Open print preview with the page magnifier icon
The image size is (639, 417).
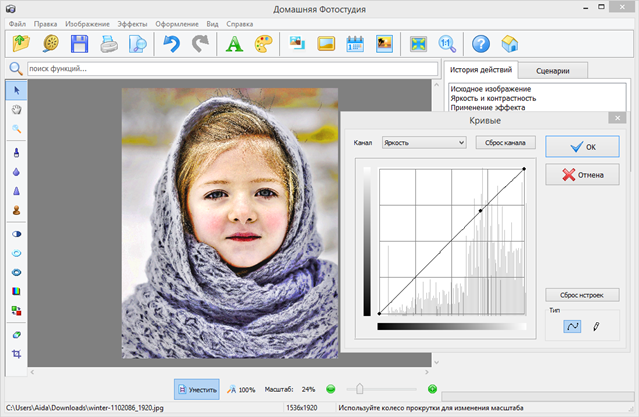138,44
